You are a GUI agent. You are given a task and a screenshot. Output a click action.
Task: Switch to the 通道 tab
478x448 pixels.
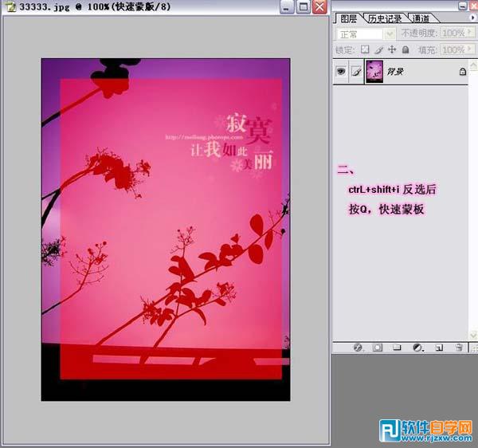tap(421, 19)
